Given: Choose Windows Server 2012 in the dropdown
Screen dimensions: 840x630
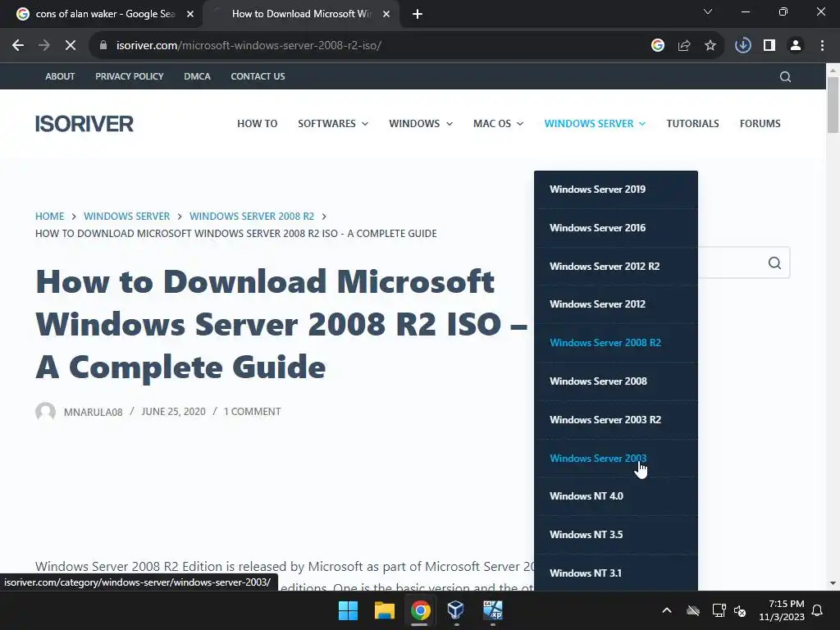Looking at the screenshot, I should tap(616, 304).
